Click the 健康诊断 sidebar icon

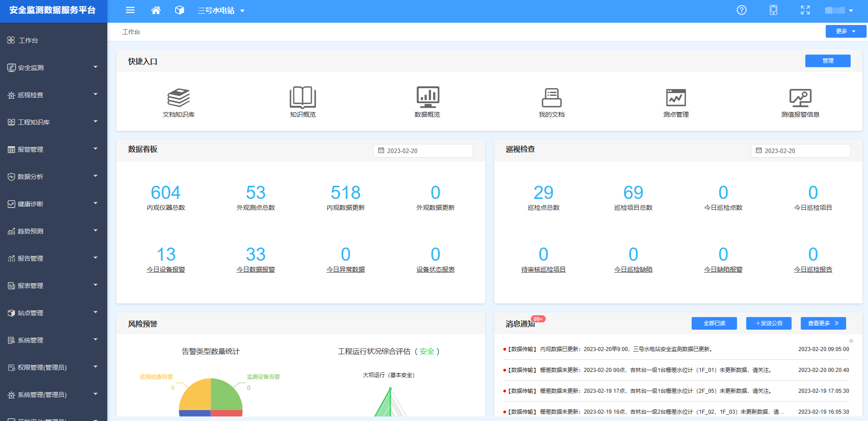11,204
